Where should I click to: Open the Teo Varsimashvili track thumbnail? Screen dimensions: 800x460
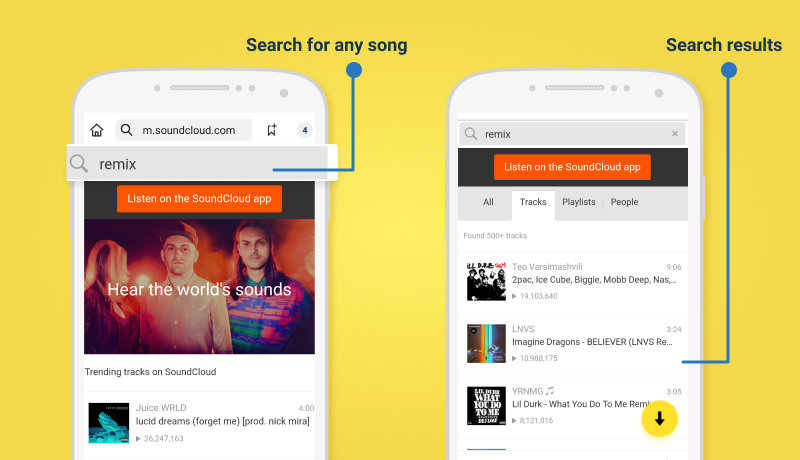[486, 281]
